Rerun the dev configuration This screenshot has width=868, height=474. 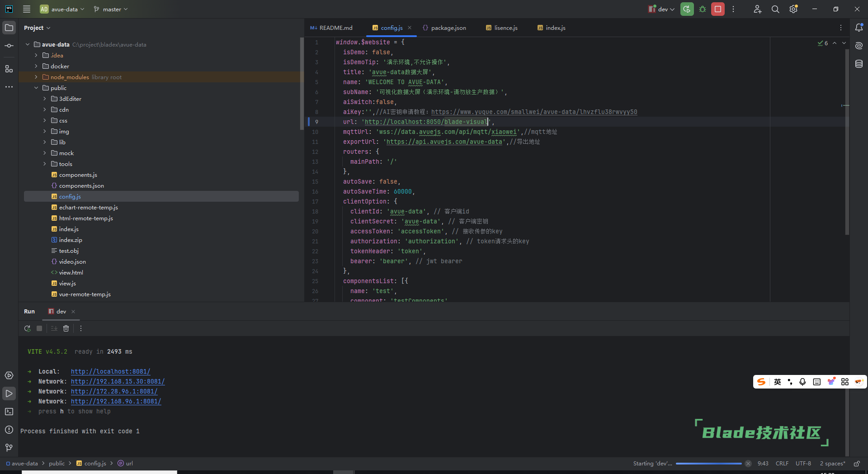point(687,9)
